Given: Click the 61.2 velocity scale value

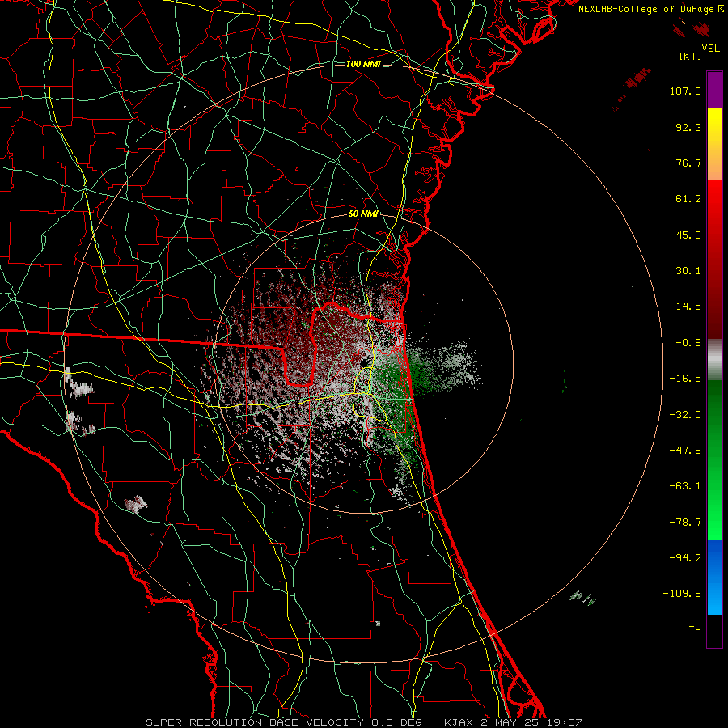Looking at the screenshot, I should (688, 199).
